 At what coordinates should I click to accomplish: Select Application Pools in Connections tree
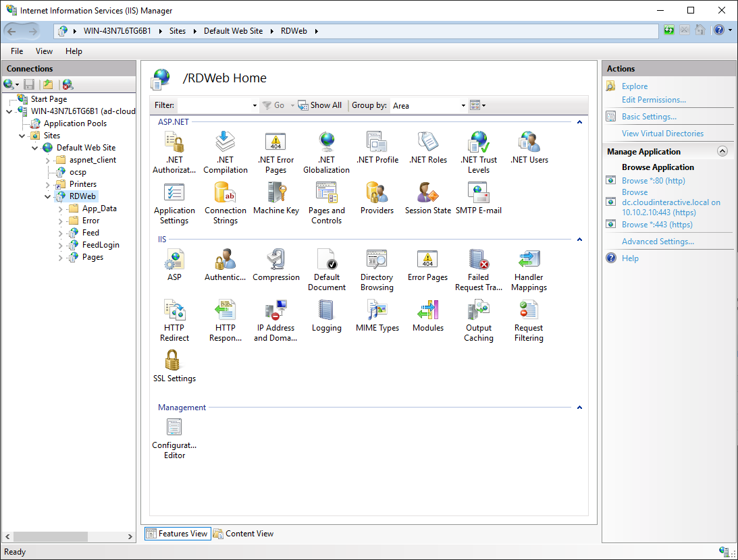pyautogui.click(x=76, y=123)
